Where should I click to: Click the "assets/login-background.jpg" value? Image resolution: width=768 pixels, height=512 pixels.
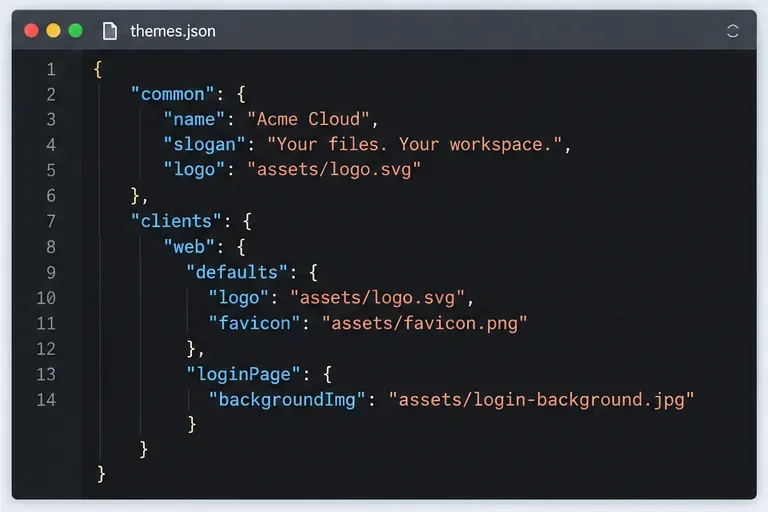(541, 400)
